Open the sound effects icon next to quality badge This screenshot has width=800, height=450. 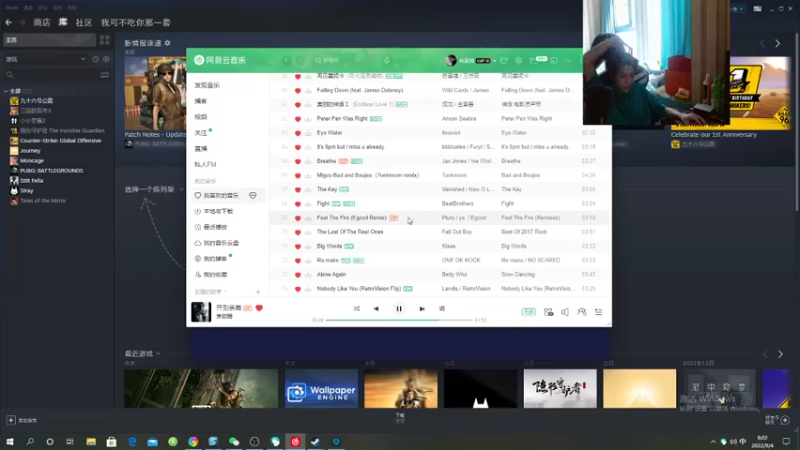[x=548, y=312]
